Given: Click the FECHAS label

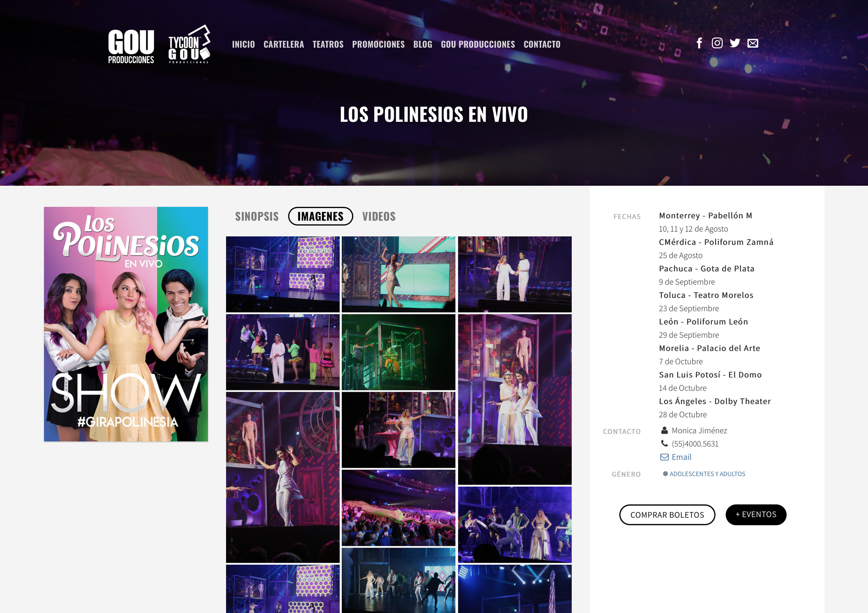Looking at the screenshot, I should [x=627, y=217].
